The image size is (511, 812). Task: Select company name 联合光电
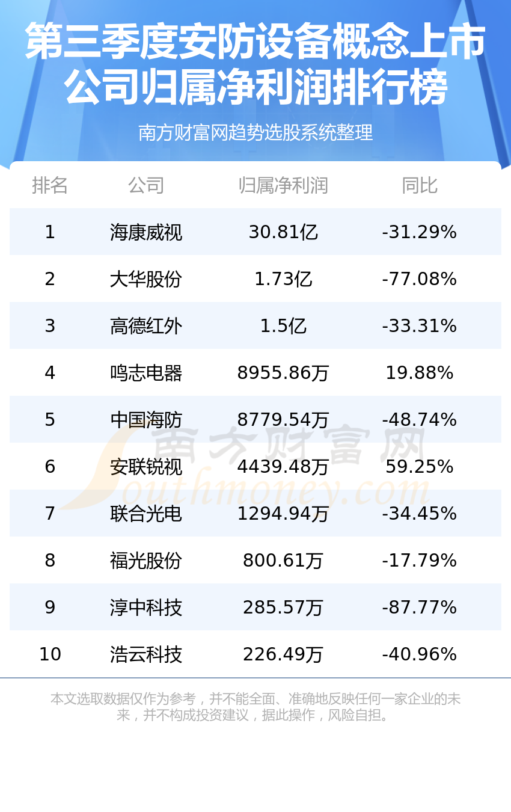146,514
